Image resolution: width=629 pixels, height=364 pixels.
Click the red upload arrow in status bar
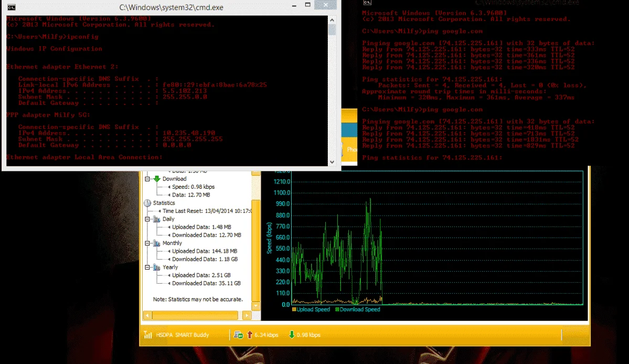click(x=250, y=335)
